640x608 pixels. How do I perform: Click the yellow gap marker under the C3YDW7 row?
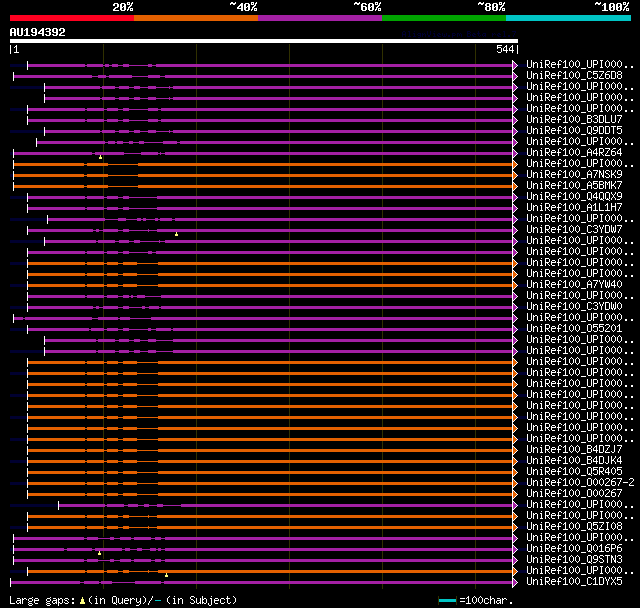pyautogui.click(x=176, y=234)
